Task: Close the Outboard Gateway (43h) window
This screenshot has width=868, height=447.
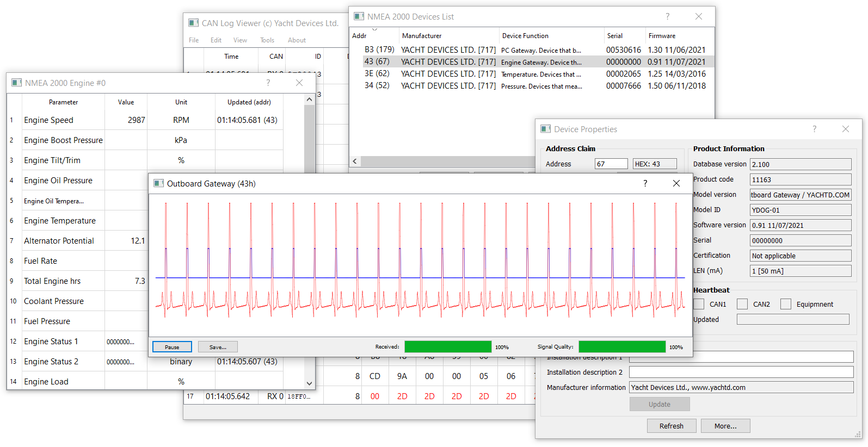Action: (x=676, y=183)
